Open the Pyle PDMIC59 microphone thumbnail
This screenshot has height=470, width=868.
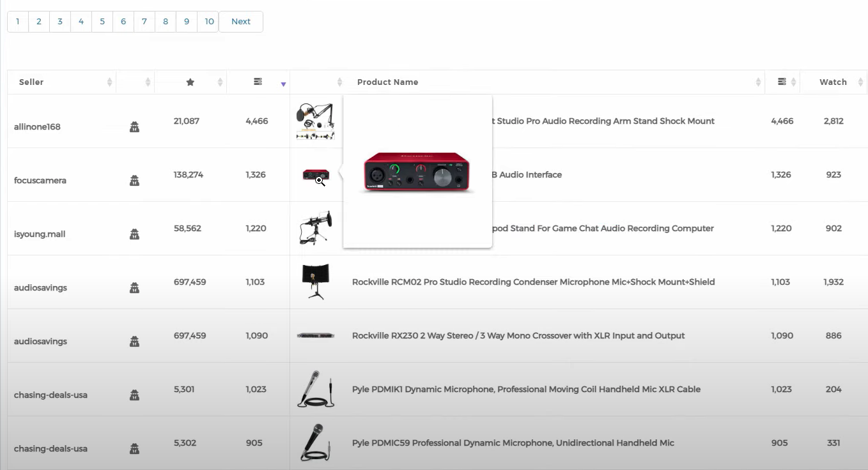[315, 443]
